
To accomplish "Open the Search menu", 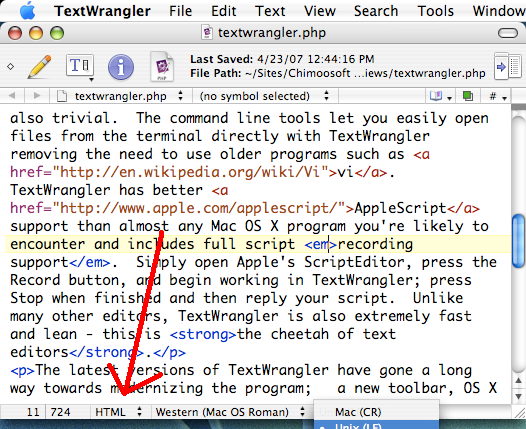I will pos(376,11).
